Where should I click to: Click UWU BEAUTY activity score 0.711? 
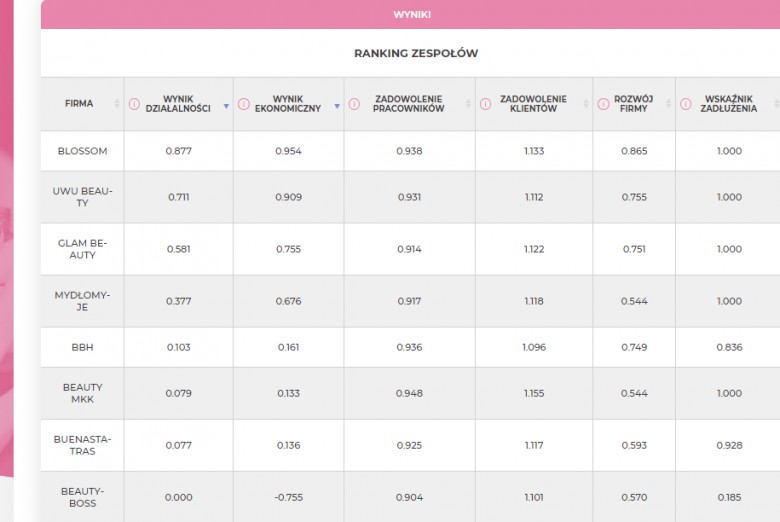pyautogui.click(x=179, y=197)
